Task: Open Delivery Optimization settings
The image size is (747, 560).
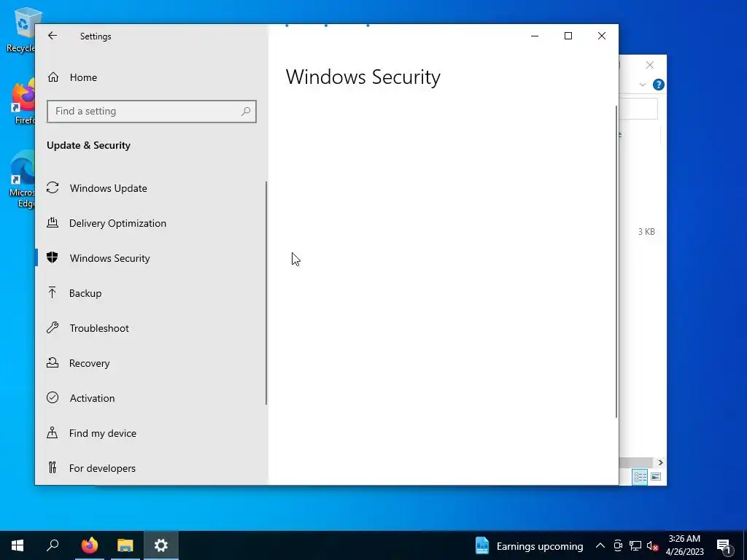Action: [x=152, y=223]
